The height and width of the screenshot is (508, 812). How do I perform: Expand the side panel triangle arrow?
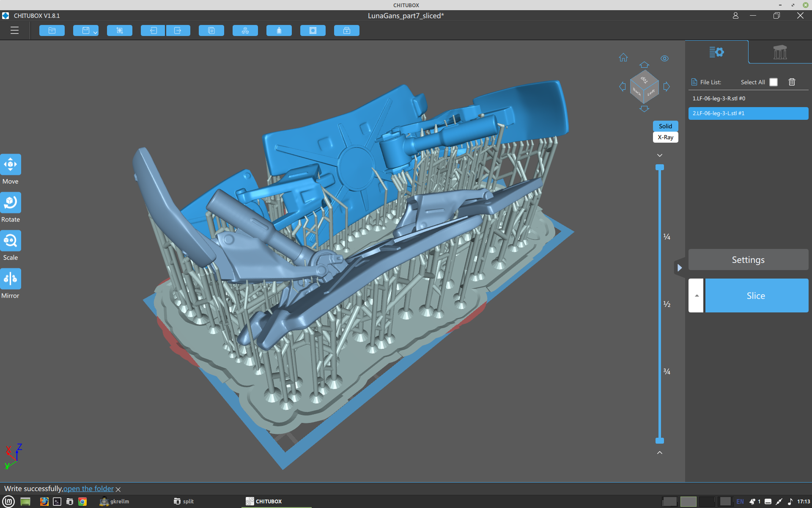(679, 268)
